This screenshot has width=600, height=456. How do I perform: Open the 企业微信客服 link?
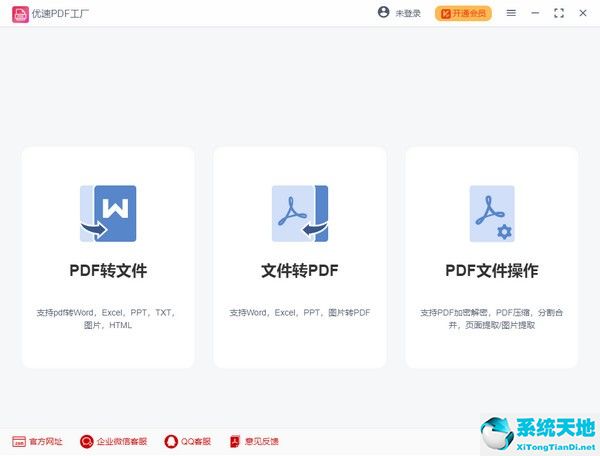point(122,441)
